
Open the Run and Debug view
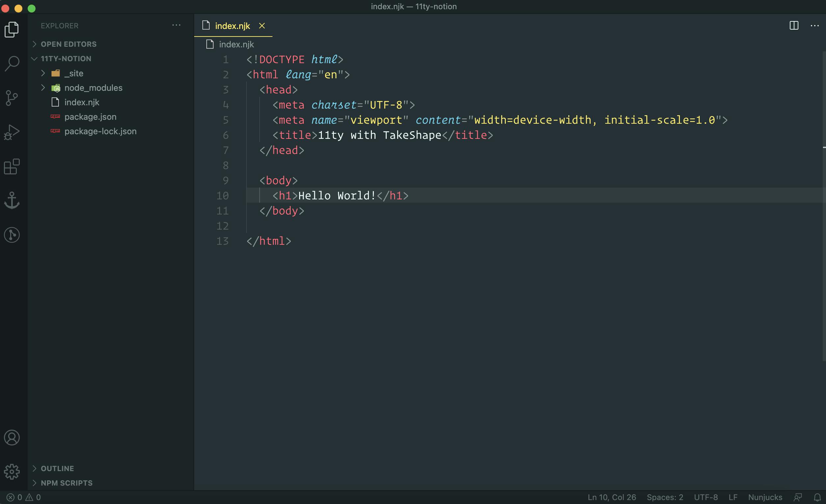(12, 132)
